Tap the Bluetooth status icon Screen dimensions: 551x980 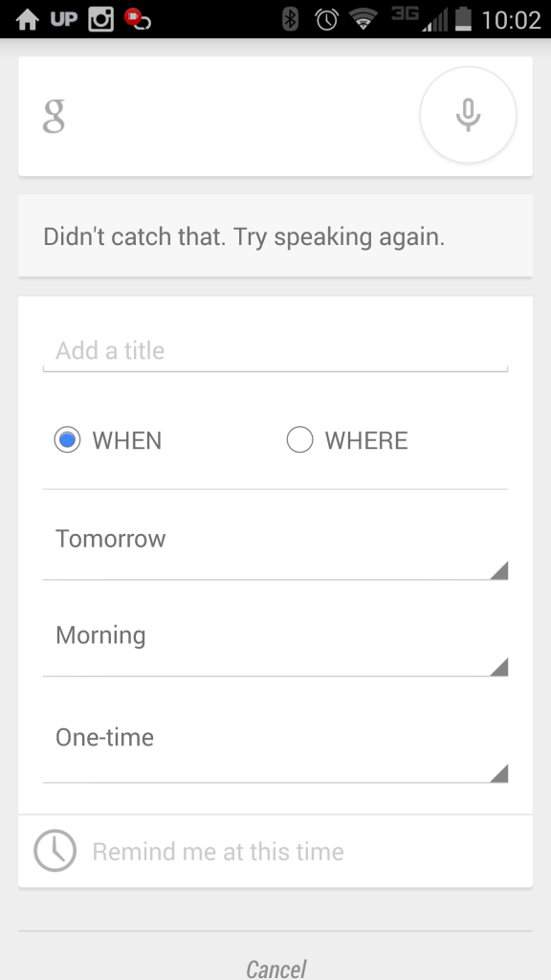point(290,19)
